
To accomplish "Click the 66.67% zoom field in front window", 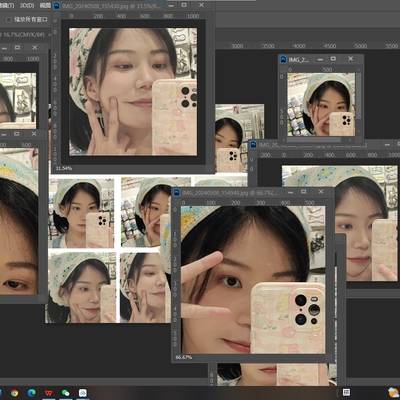I will click(x=184, y=357).
